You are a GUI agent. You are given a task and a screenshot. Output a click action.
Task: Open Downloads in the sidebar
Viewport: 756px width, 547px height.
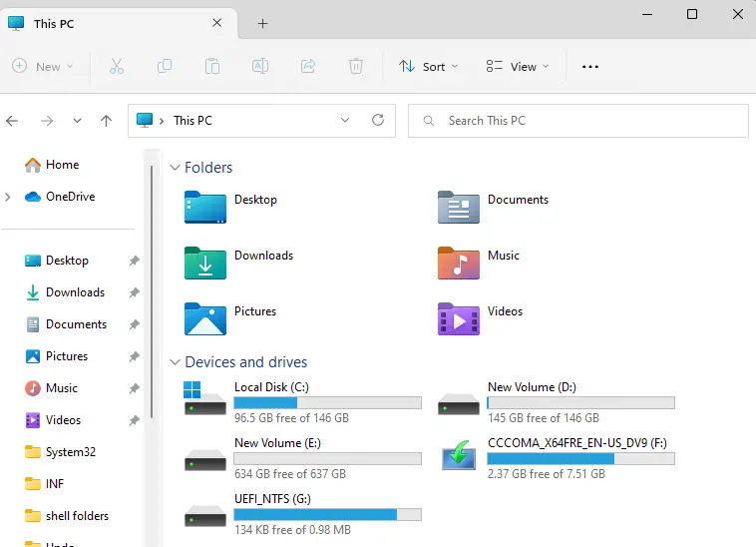point(75,292)
